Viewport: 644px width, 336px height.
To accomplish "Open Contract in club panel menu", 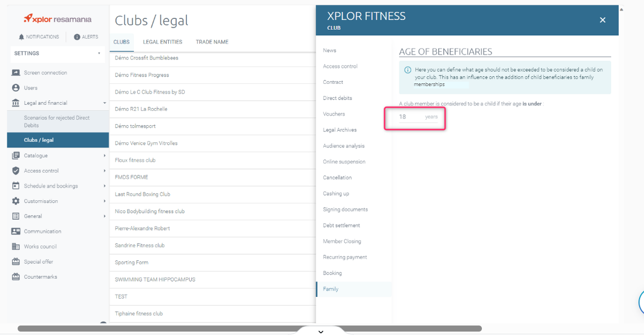I will 332,82.
